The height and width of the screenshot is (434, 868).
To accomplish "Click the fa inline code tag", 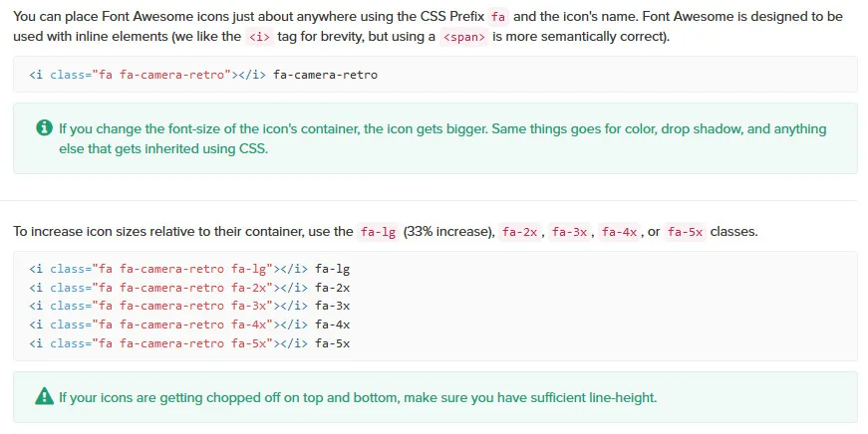I will [498, 17].
